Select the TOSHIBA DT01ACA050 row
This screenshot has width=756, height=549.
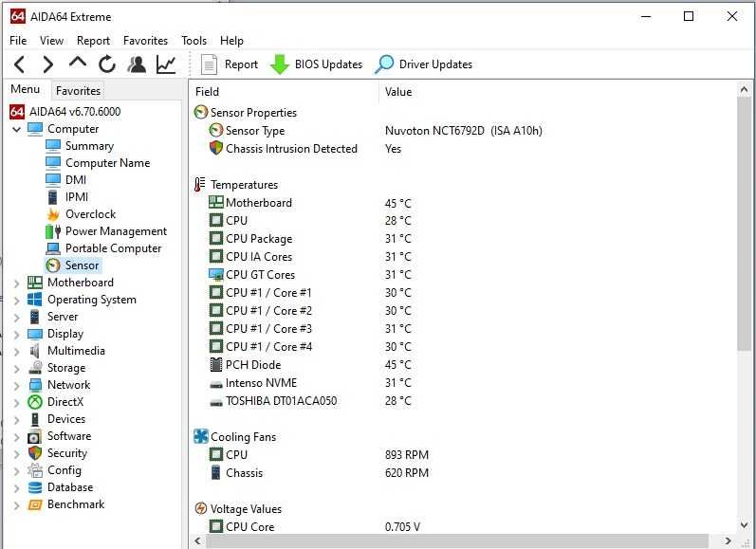[x=463, y=401]
